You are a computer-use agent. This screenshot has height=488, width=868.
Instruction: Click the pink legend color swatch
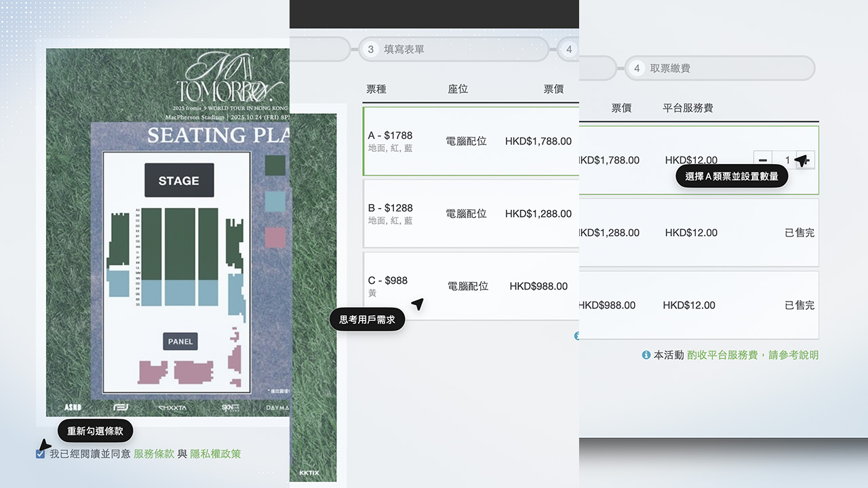click(275, 237)
